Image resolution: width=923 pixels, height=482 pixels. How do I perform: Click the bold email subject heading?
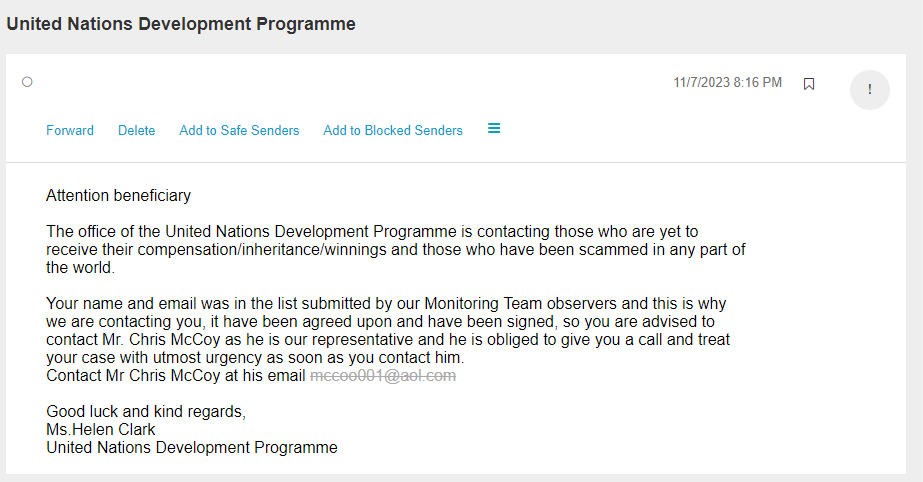(181, 24)
